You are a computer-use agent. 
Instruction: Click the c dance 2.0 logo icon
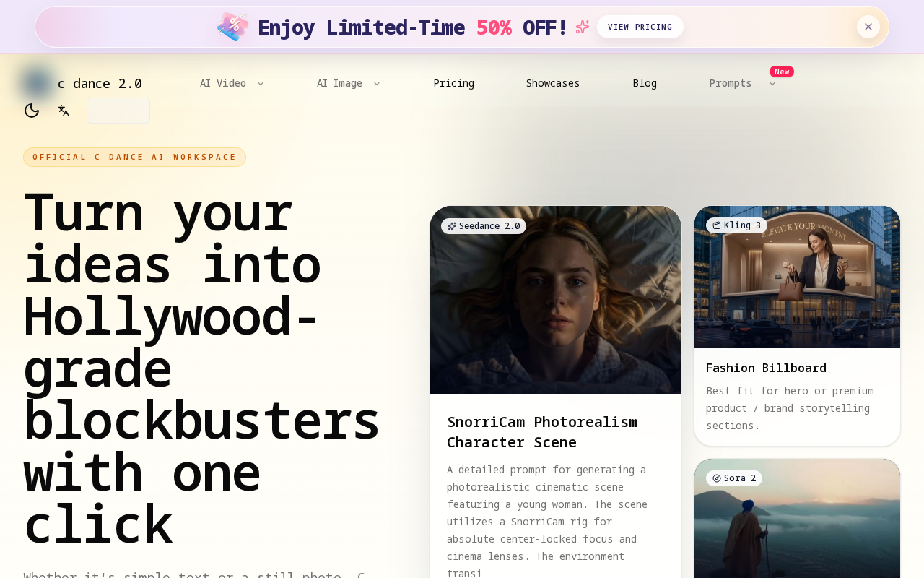(x=37, y=83)
